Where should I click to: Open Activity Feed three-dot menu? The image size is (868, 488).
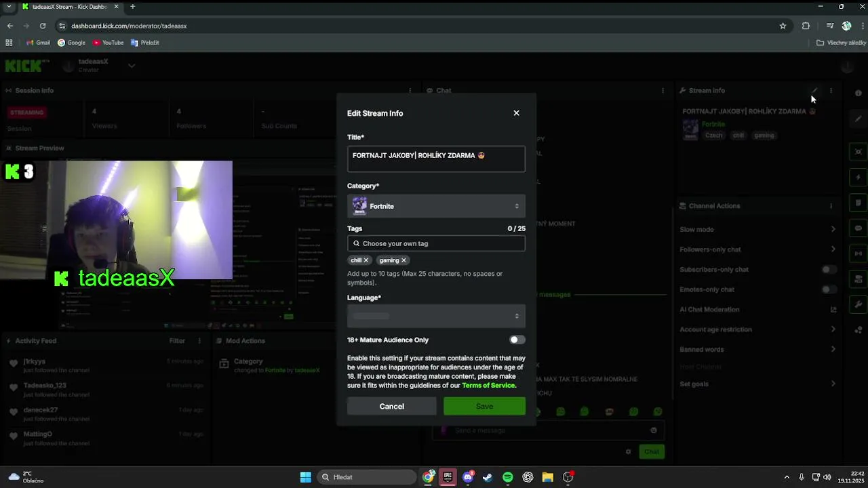pos(199,341)
